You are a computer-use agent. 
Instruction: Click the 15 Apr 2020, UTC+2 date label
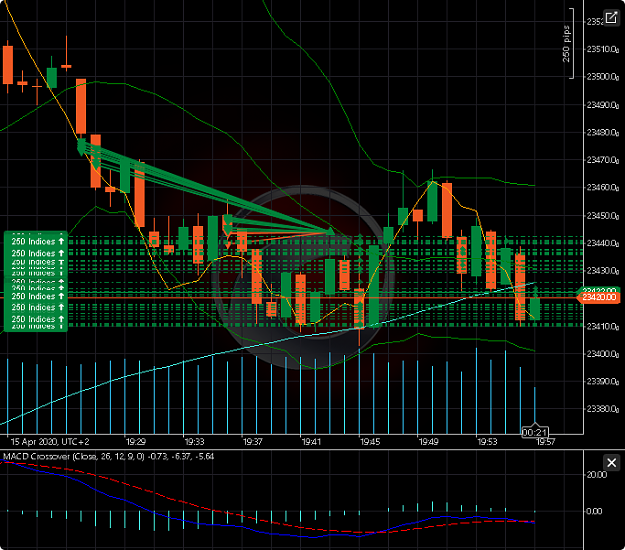click(x=50, y=442)
